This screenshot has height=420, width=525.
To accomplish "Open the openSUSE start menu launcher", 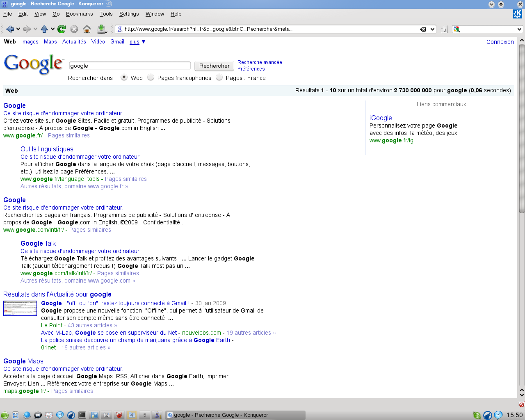I will click(x=5, y=415).
